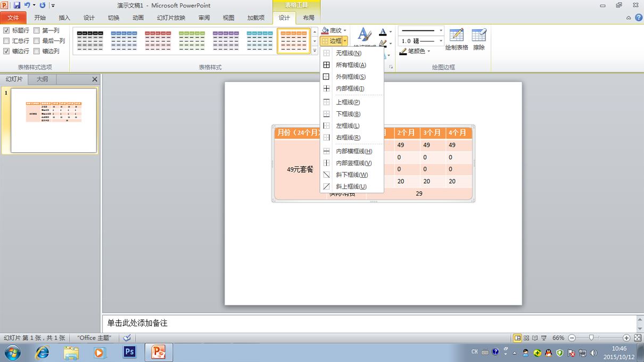Image resolution: width=644 pixels, height=362 pixels.
Task: Collapse the 边框 borders dropdown arrow
Action: click(x=345, y=41)
